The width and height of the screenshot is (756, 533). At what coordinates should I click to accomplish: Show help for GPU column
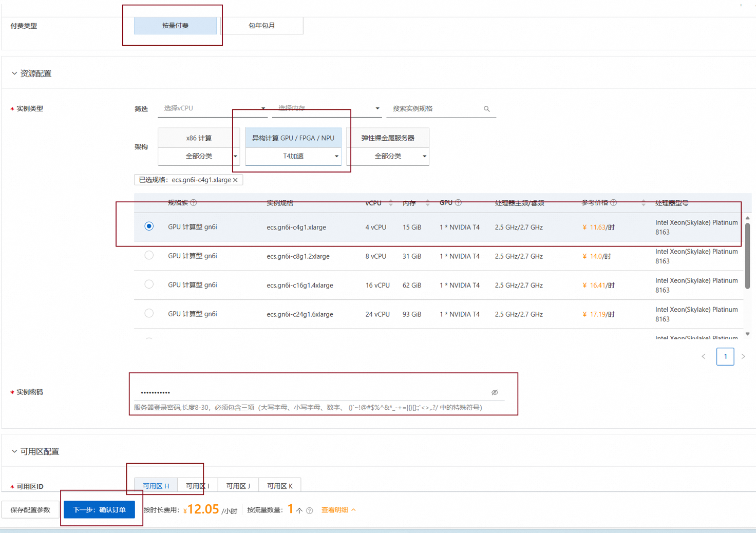[458, 203]
